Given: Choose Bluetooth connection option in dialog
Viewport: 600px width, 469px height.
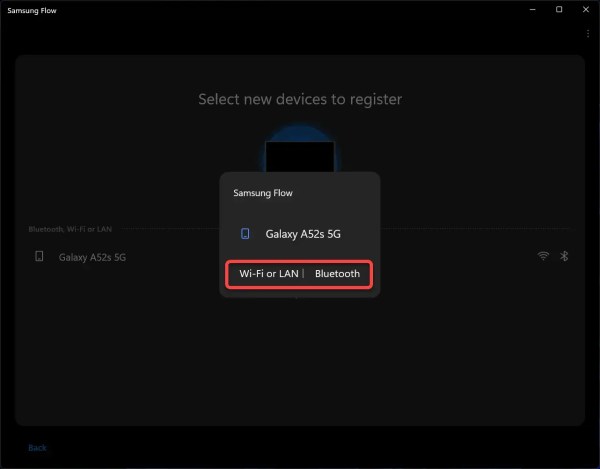Looking at the screenshot, I should [x=337, y=274].
